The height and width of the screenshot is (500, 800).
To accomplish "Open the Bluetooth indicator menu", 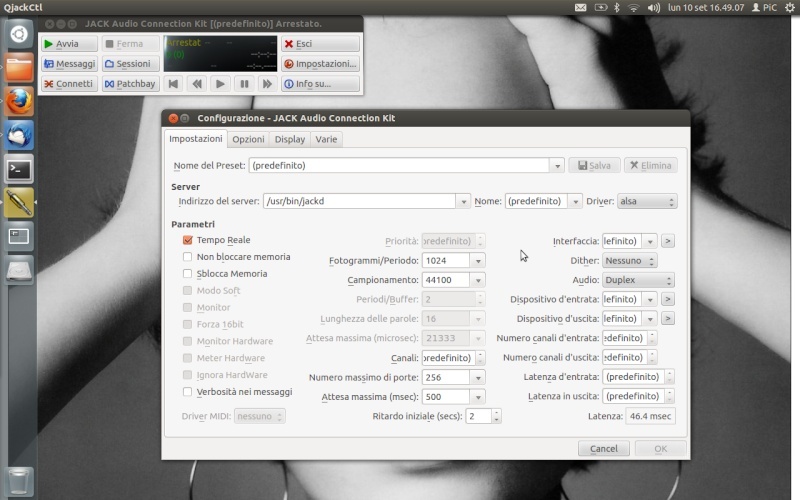I will point(616,8).
